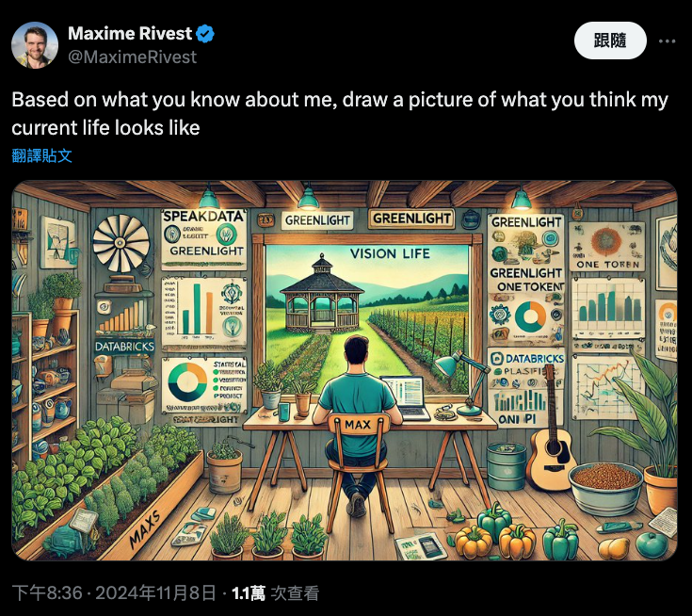Click the Maxime Rivest display name

(129, 34)
